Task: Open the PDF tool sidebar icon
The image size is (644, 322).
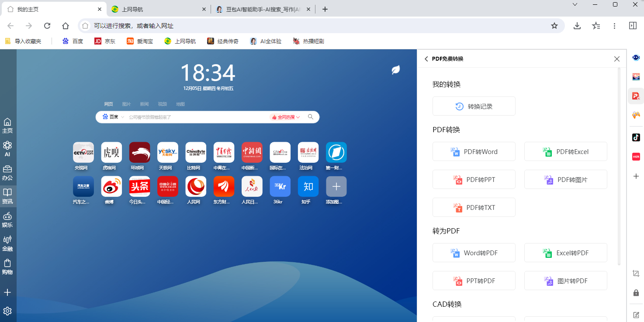Action: tap(636, 96)
